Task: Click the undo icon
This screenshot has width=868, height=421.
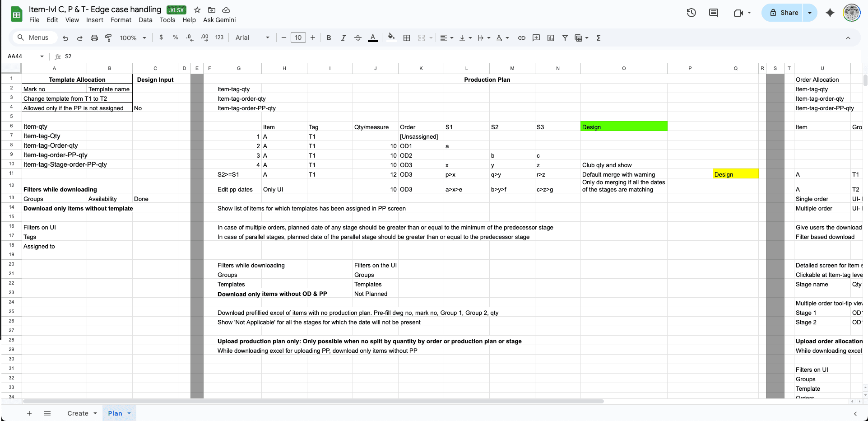Action: tap(65, 38)
